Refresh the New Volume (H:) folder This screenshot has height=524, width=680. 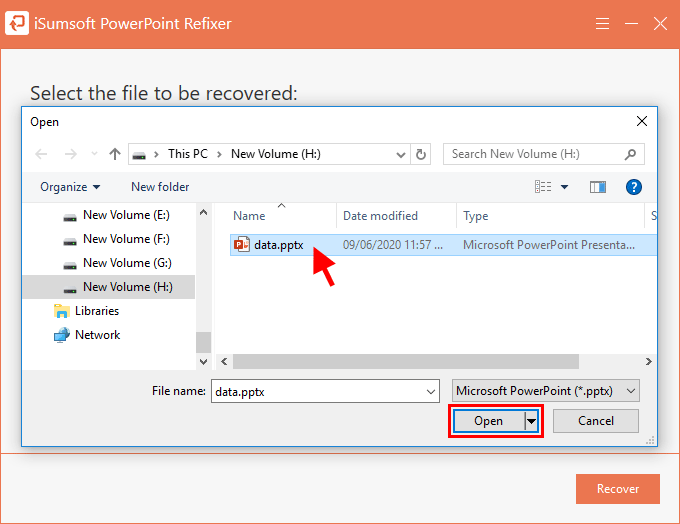(x=421, y=154)
